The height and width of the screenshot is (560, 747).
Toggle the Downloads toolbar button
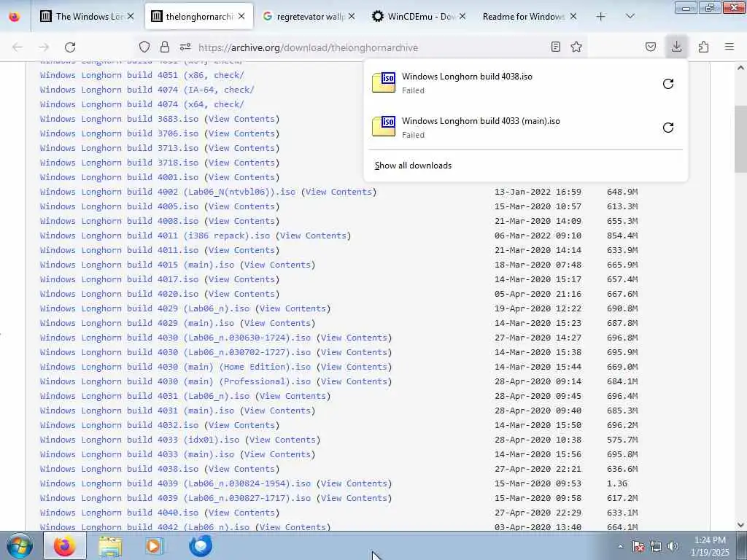676,47
